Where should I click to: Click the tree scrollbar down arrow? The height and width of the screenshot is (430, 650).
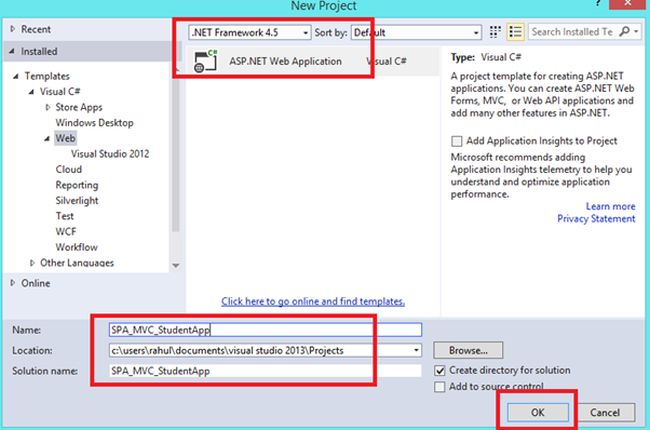point(176,265)
